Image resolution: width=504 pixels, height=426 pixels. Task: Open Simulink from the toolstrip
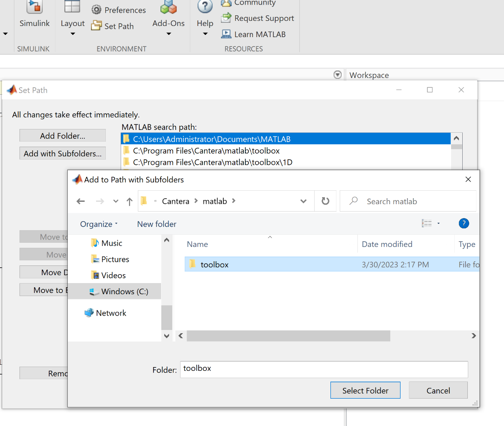pos(34,15)
